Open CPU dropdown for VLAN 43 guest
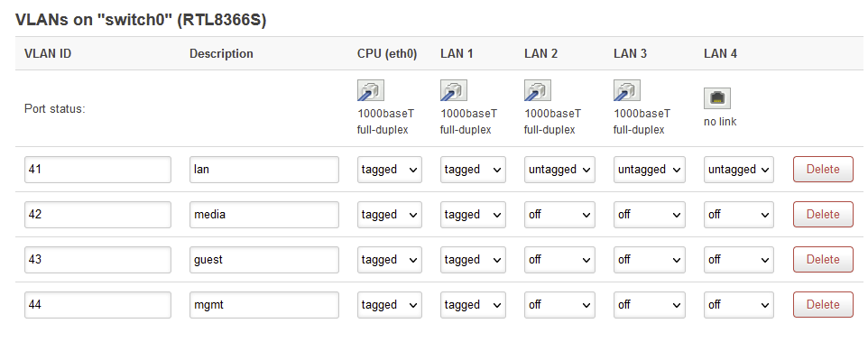 coord(390,260)
